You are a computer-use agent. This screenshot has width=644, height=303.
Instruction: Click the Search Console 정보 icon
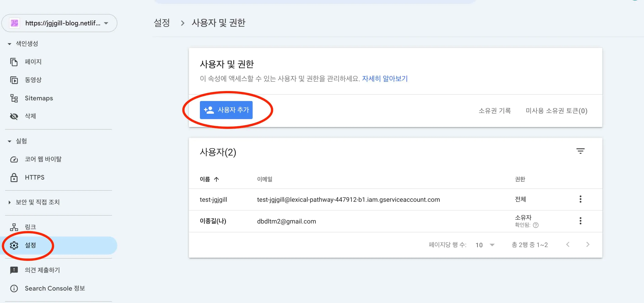[x=14, y=288]
